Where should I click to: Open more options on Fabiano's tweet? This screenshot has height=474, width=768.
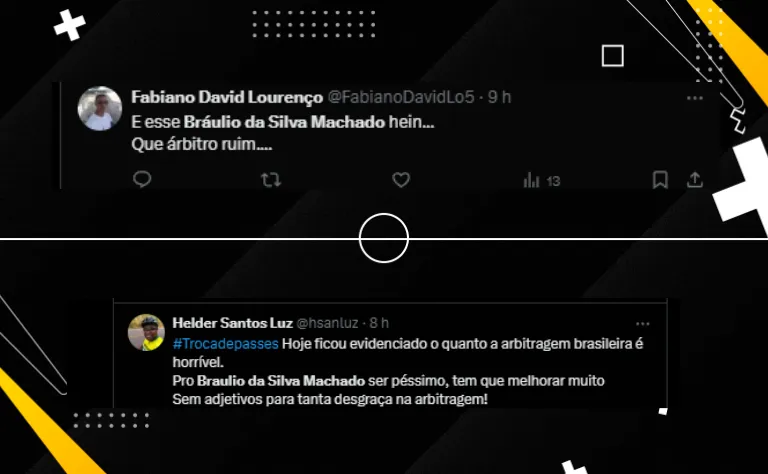click(695, 98)
